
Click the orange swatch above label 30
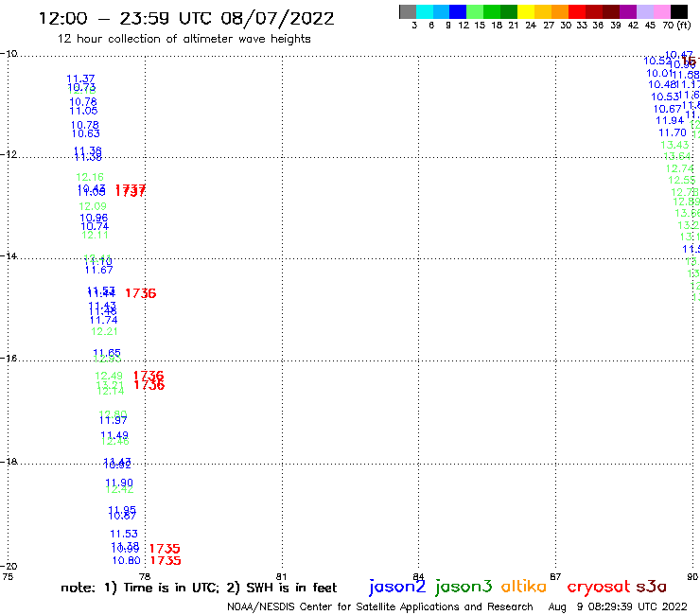560,11
